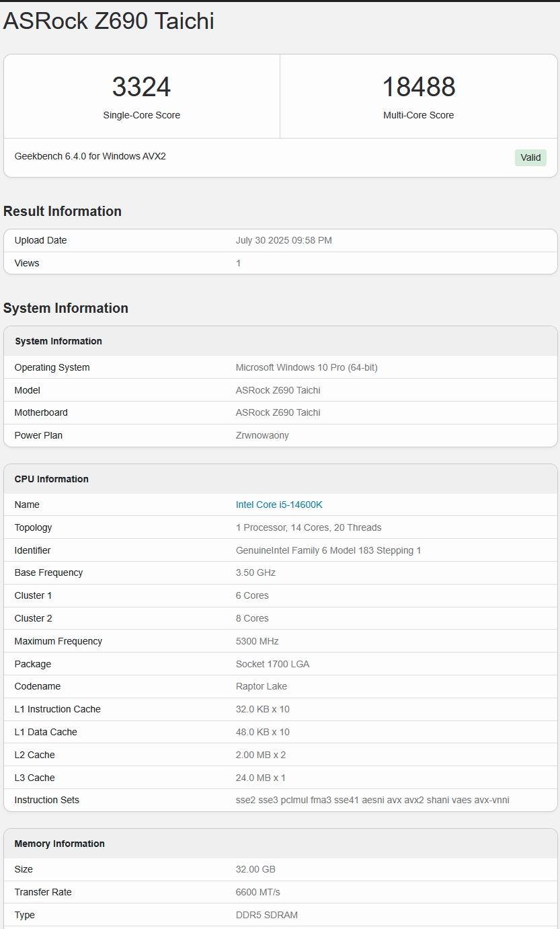Click the Raptor Lake codename value
Screen dimensions: 560x929
(x=262, y=686)
